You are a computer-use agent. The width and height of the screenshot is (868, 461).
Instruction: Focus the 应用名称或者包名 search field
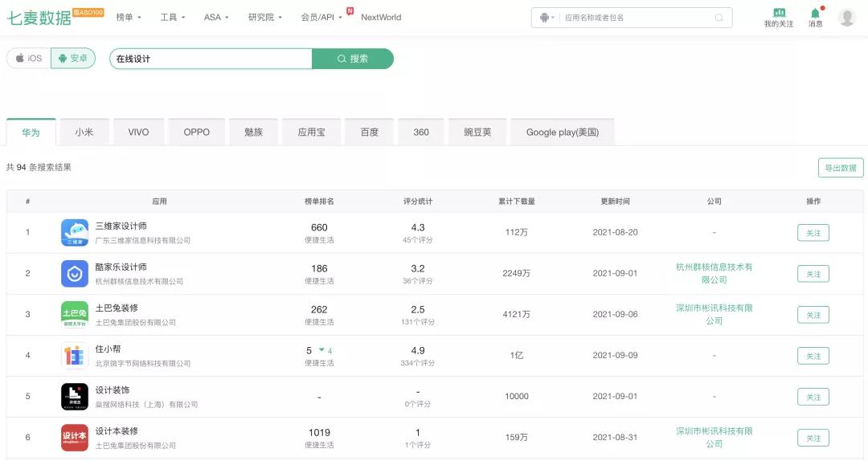click(x=637, y=18)
